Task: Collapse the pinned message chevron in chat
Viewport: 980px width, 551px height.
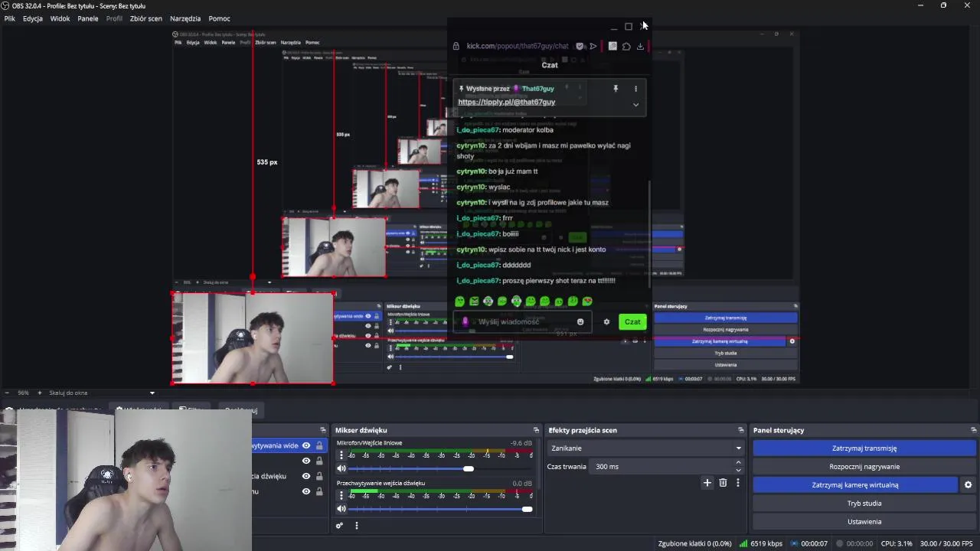Action: (x=635, y=105)
